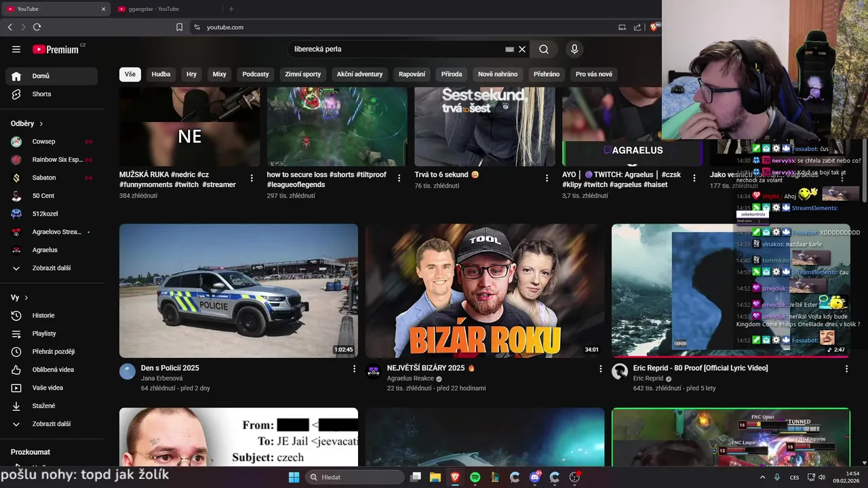Go back with browser back arrow
Image resolution: width=868 pixels, height=488 pixels.
(9, 27)
